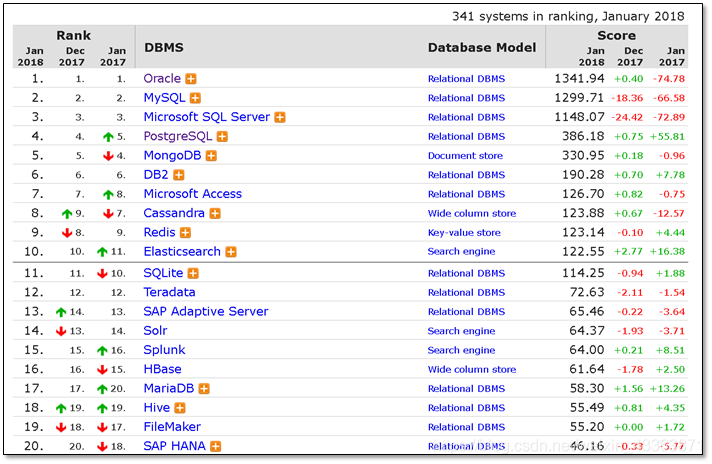
Task: Click green up arrow in MariaDB row
Action: click(x=102, y=389)
